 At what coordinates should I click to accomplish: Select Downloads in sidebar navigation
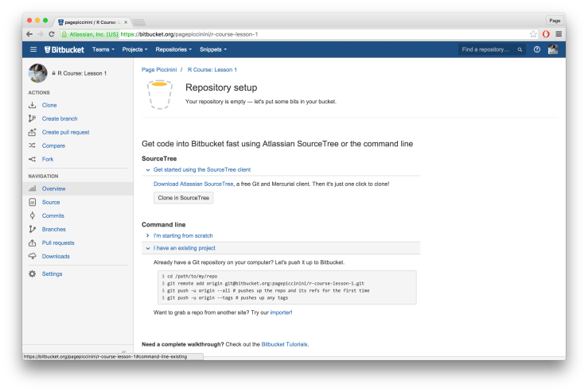click(56, 256)
